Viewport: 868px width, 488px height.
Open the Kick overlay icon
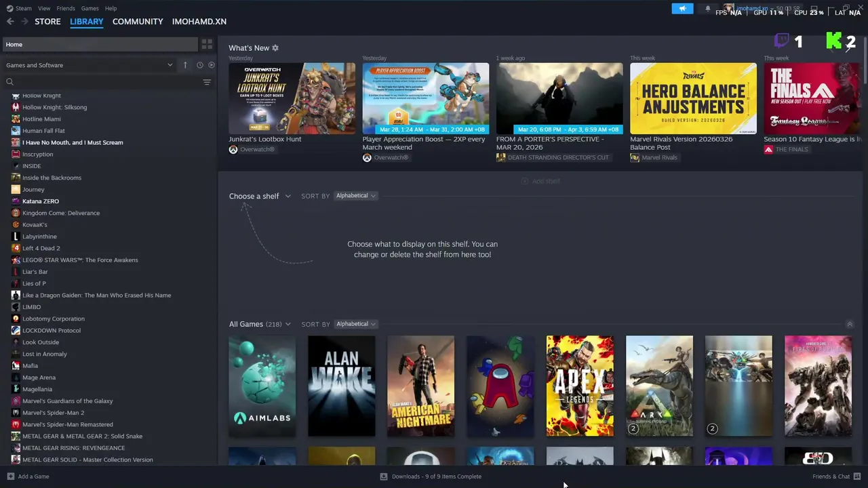834,41
